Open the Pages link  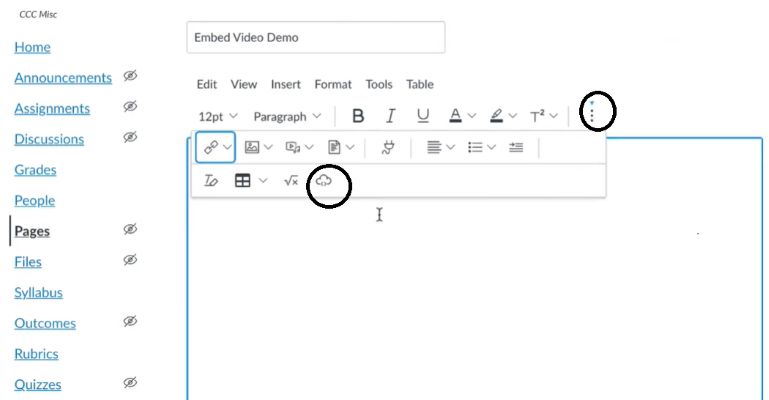[32, 231]
